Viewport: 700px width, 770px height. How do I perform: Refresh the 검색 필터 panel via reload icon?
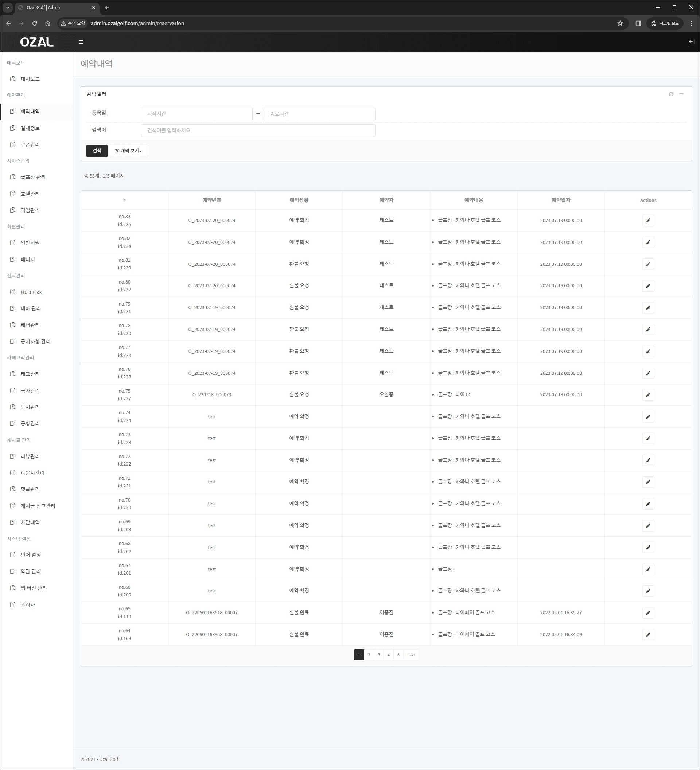(671, 94)
